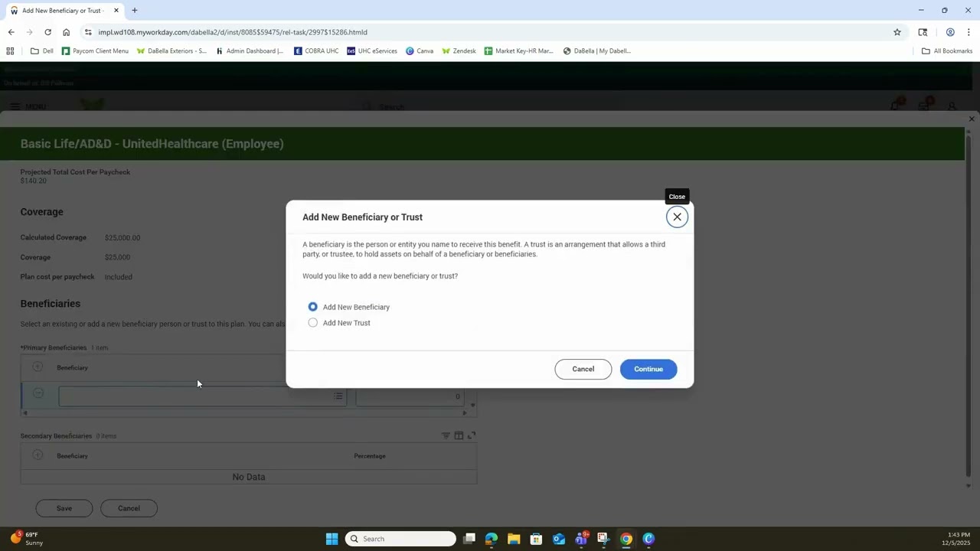Open the Workday notifications bell
The height and width of the screenshot is (551, 980).
coord(895,106)
